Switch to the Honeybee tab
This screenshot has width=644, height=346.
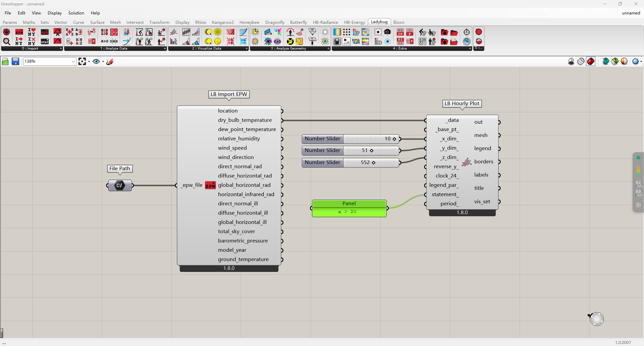tap(249, 22)
